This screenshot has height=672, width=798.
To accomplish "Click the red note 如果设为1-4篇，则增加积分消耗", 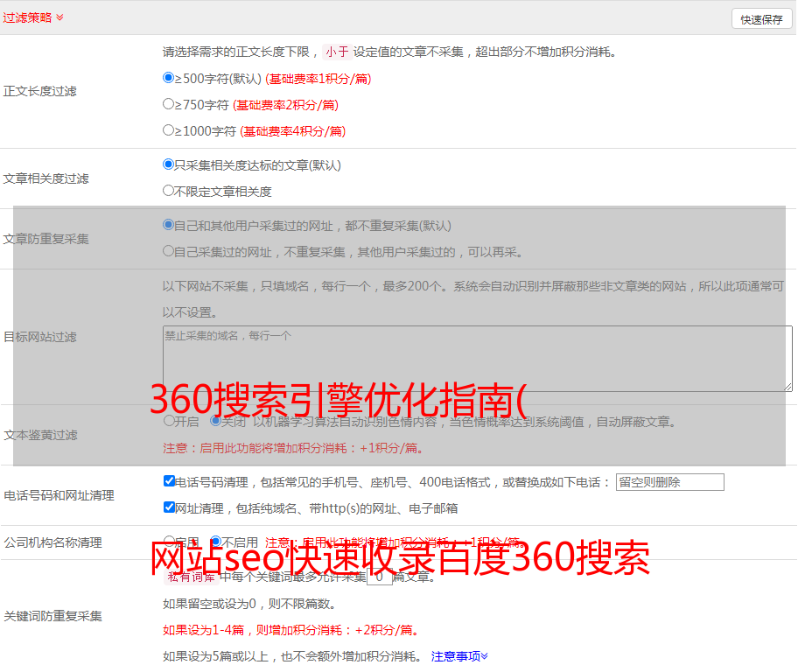I will 290,630.
